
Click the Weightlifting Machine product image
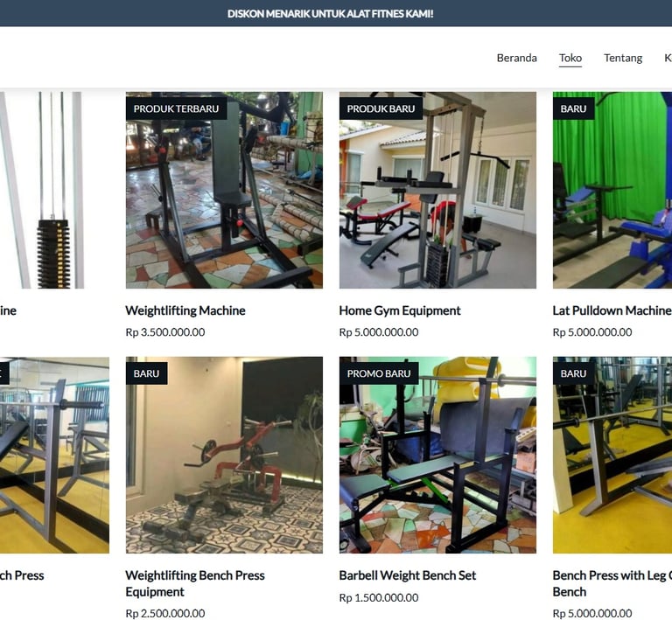[224, 190]
